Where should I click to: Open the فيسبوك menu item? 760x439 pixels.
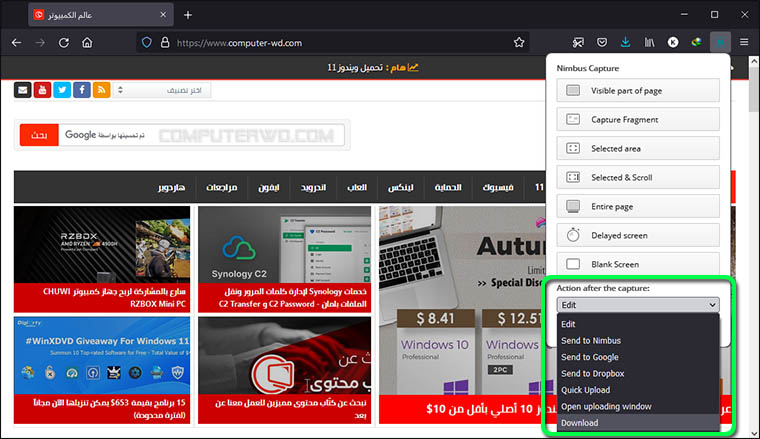[498, 187]
